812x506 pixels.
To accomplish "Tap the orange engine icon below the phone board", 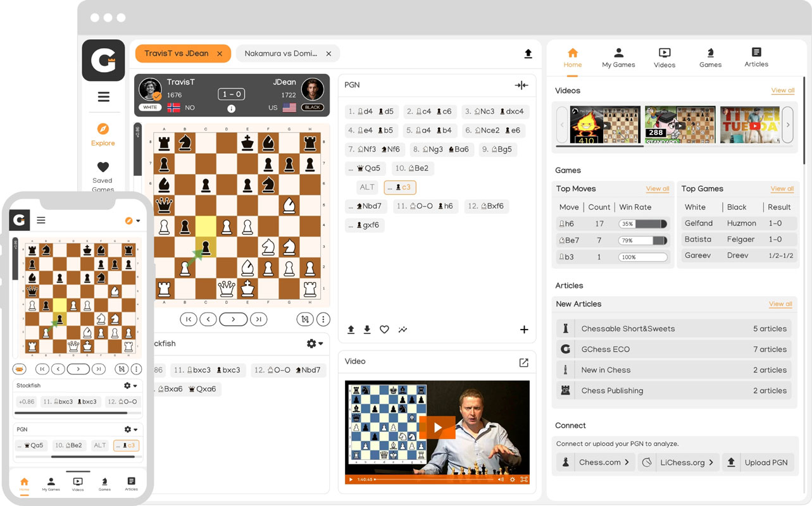I will (19, 369).
